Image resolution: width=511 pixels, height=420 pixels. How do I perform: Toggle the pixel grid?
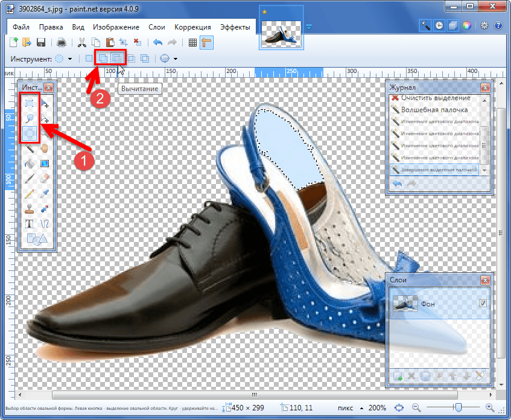tap(192, 42)
